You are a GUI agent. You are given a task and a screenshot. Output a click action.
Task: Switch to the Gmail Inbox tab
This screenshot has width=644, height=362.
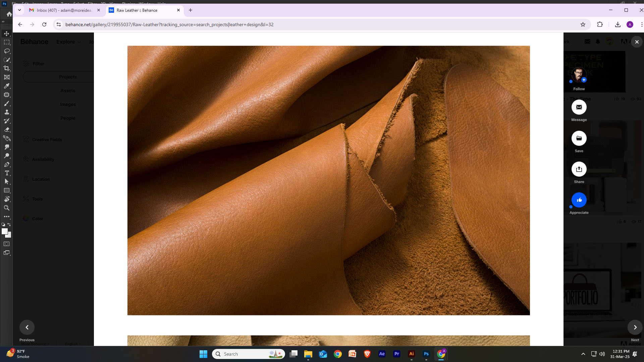click(x=64, y=10)
